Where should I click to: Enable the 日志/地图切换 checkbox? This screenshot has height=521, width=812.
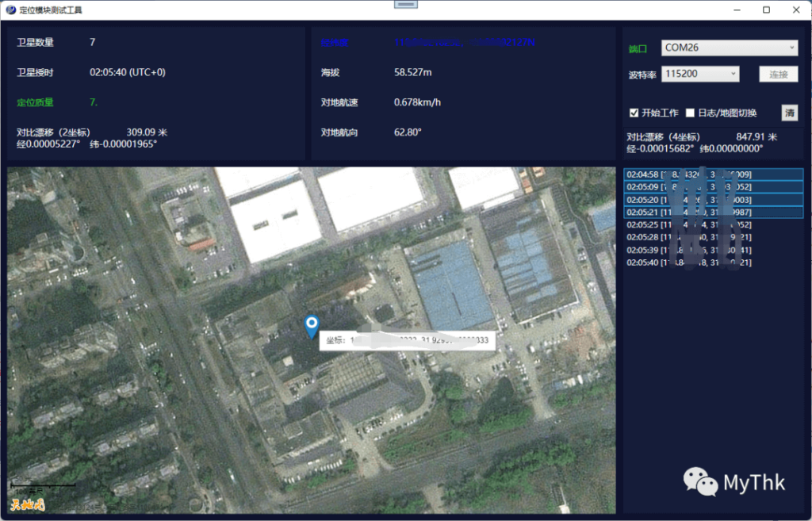click(x=690, y=113)
